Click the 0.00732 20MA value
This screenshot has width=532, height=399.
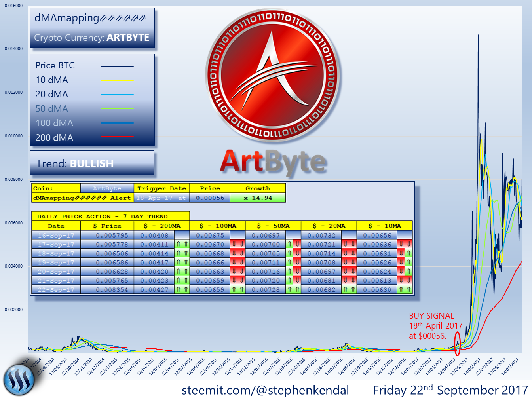[321, 235]
